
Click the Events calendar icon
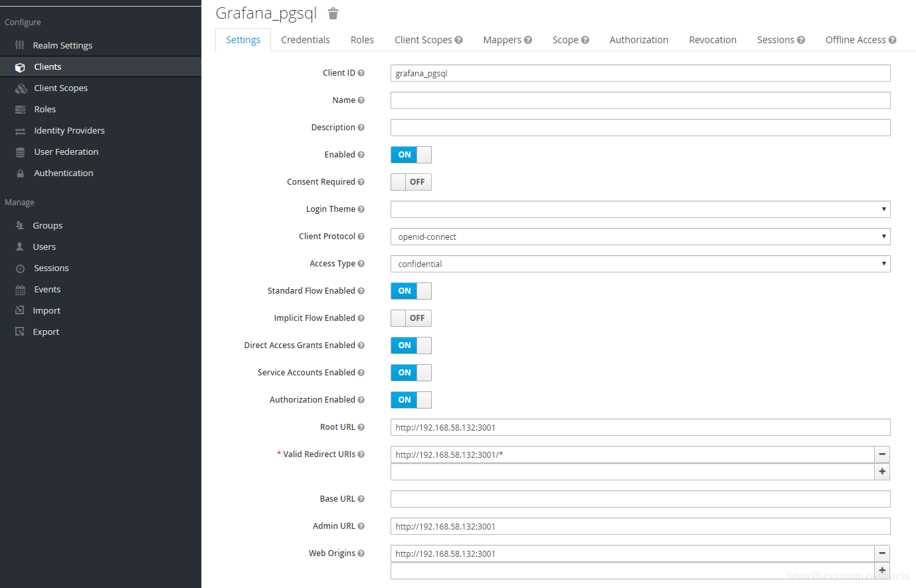pyautogui.click(x=21, y=290)
